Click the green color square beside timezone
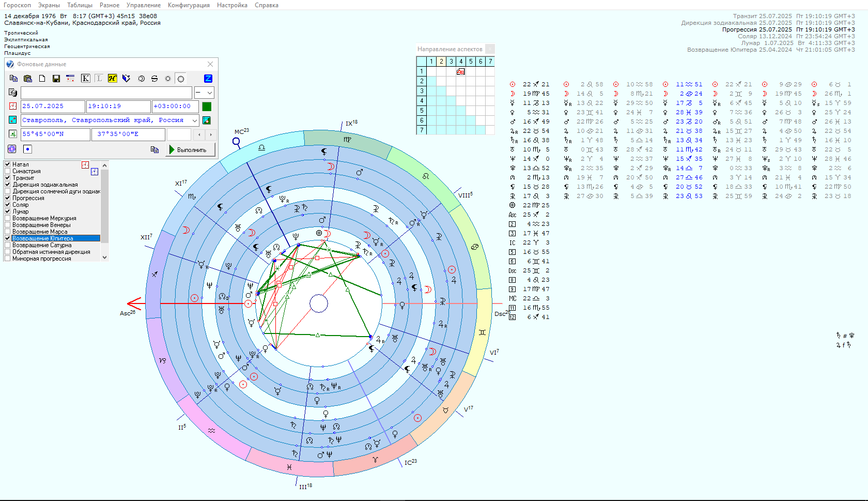Viewport: 868px width, 501px height. point(207,107)
